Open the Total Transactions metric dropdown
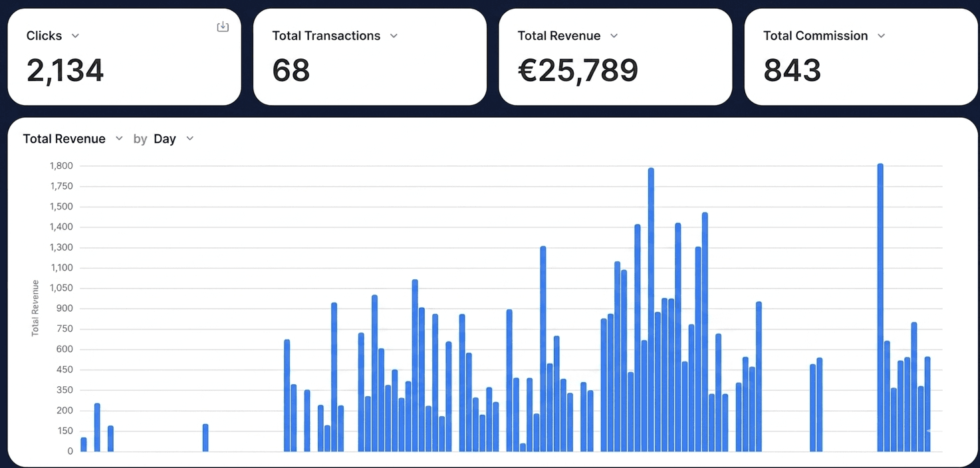 coord(394,36)
